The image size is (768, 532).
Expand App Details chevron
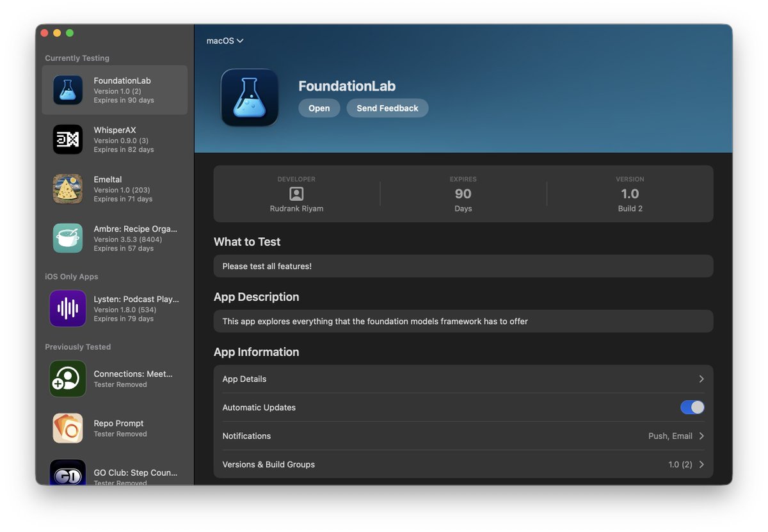coord(701,379)
